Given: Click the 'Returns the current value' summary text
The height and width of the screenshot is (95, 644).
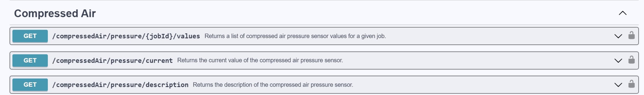Looking at the screenshot, I should tap(260, 60).
